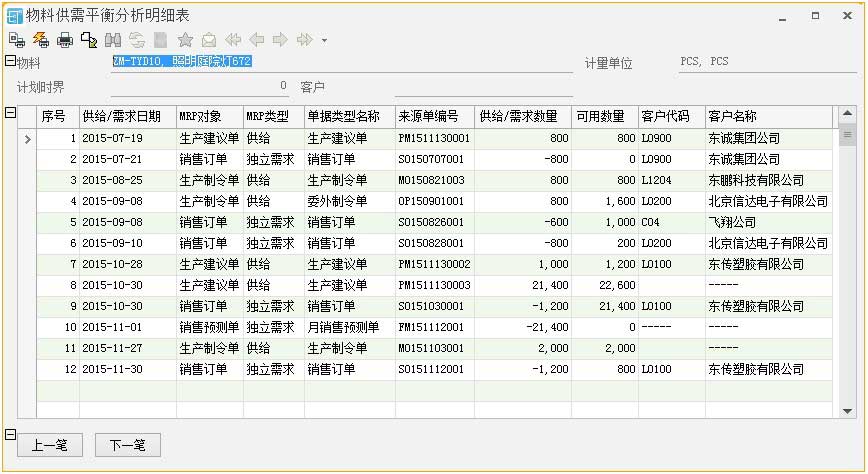Click the printer icon in toolbar
The width and height of the screenshot is (868, 474).
[x=65, y=40]
